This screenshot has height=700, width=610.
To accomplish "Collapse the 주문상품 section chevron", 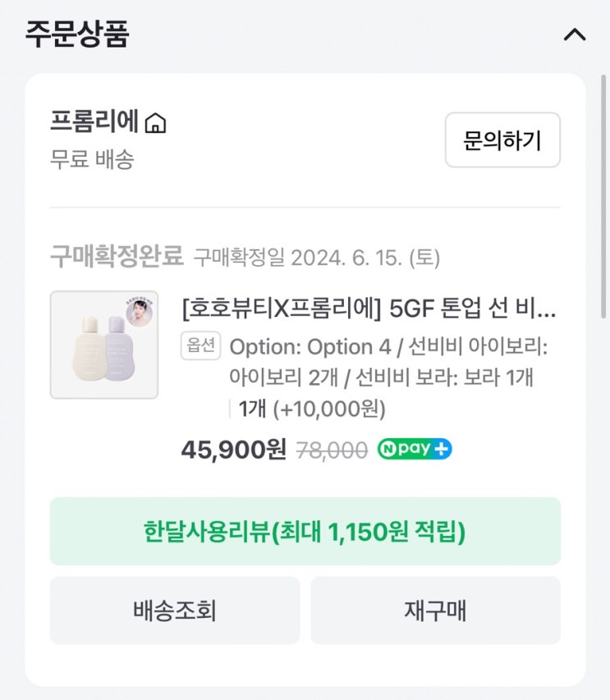I will click(575, 35).
